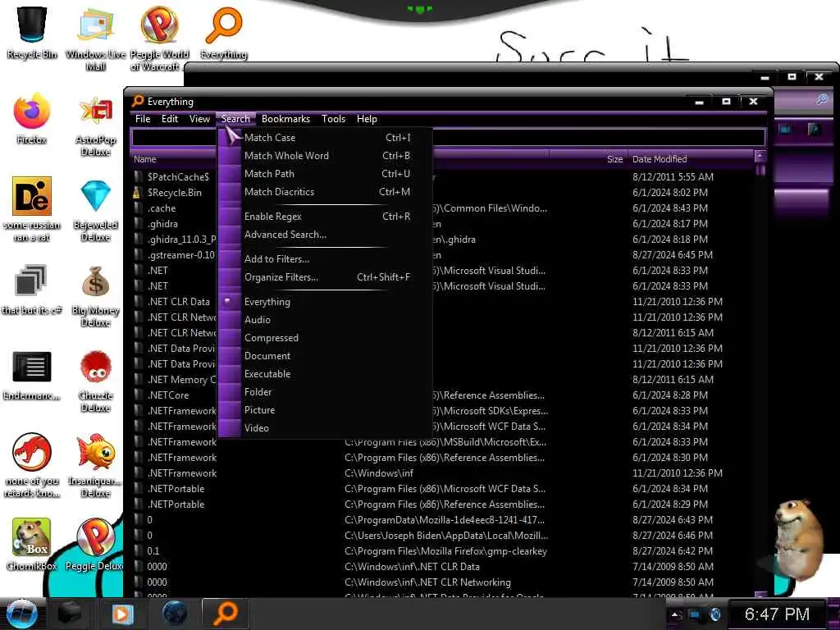Image resolution: width=840 pixels, height=630 pixels.
Task: Open the Recycle Bin desktop icon
Action: (32, 32)
